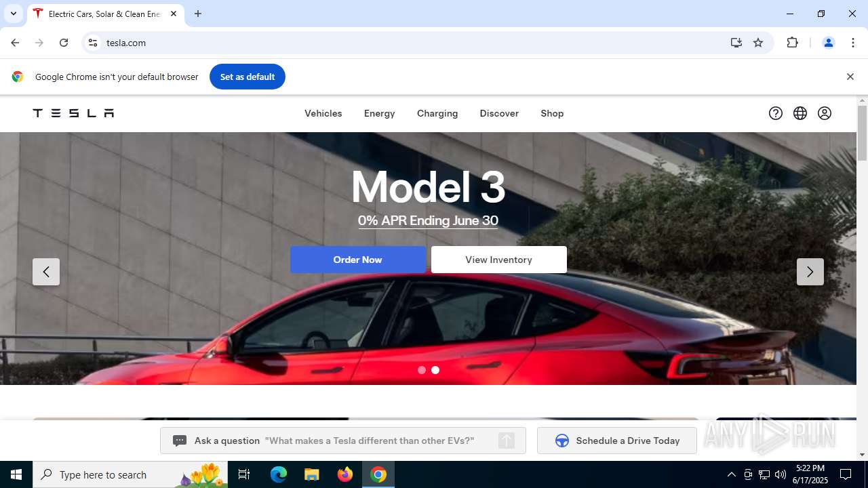This screenshot has width=868, height=488.
Task: Select the Electric Cars, Solar browser tab
Action: [x=105, y=14]
